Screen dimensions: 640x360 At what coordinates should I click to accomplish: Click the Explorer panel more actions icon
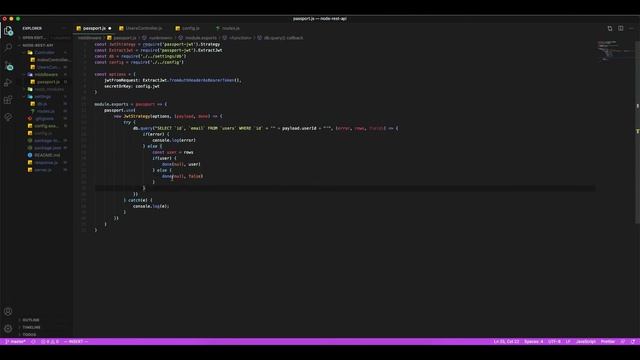point(64,28)
